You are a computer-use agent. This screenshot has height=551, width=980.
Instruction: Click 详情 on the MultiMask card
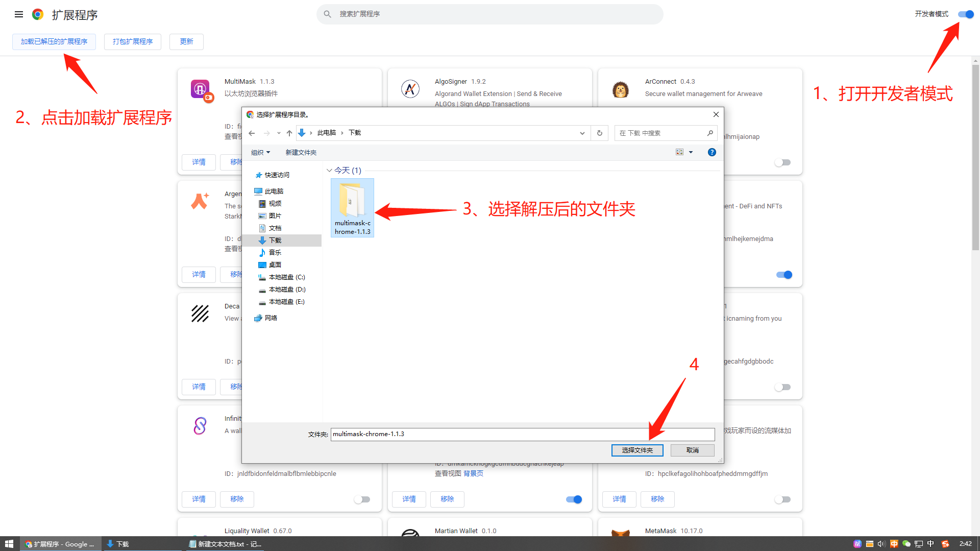199,162
